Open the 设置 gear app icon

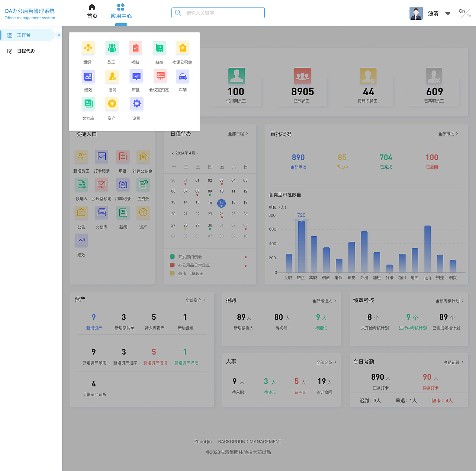[137, 104]
